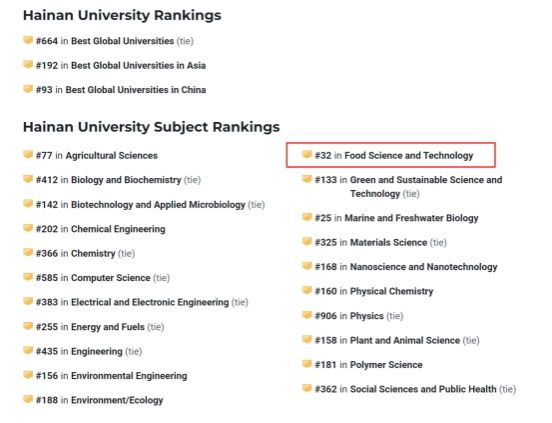Open Marine and Freshwater Biology ranking
The width and height of the screenshot is (552, 423).
(x=411, y=218)
